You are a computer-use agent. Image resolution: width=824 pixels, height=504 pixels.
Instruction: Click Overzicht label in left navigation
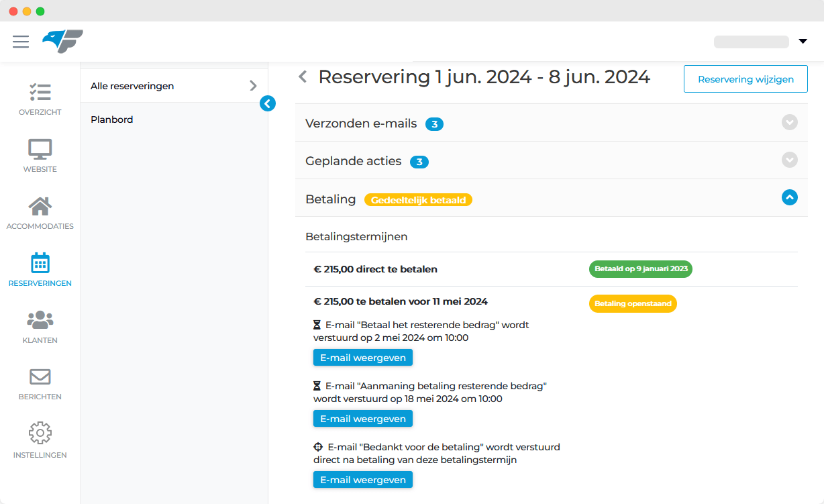tap(40, 112)
